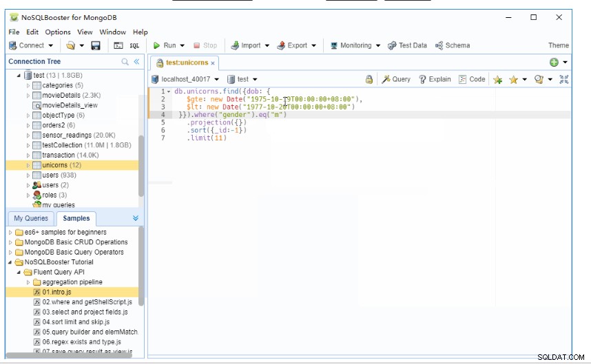
Task: Expand MongoDB Basic CRUD Operations folder
Action: [x=10, y=242]
